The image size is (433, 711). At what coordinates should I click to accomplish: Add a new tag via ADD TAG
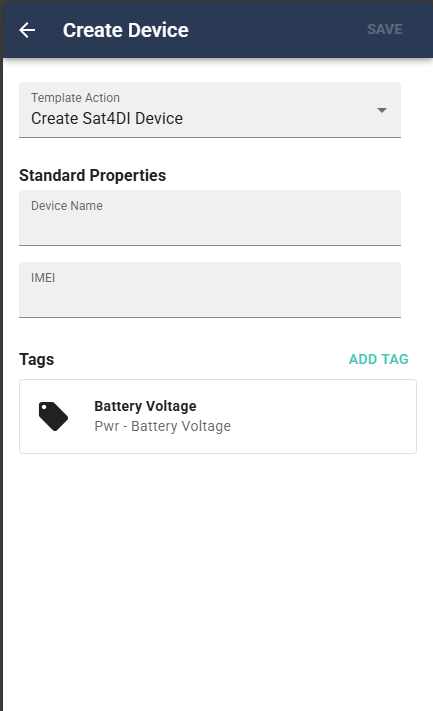coord(378,359)
